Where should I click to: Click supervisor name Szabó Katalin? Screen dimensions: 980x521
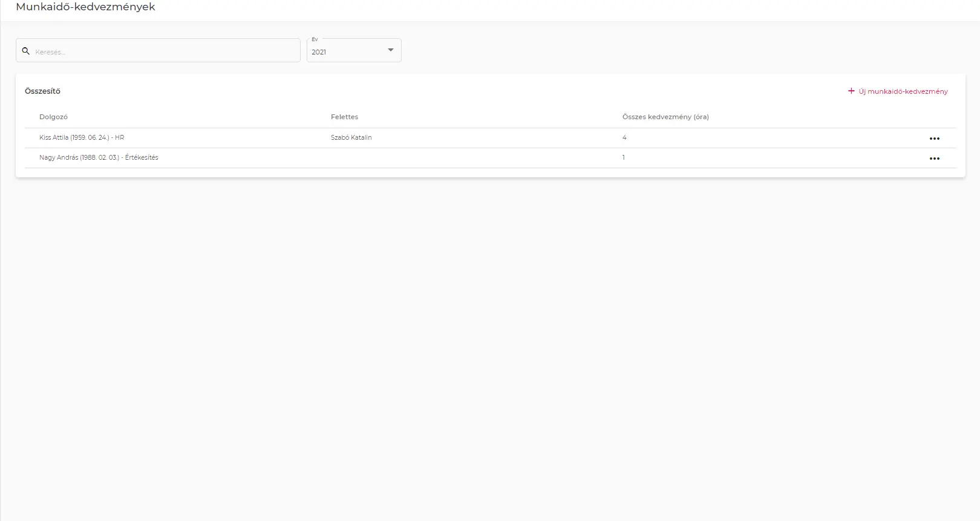coord(351,138)
